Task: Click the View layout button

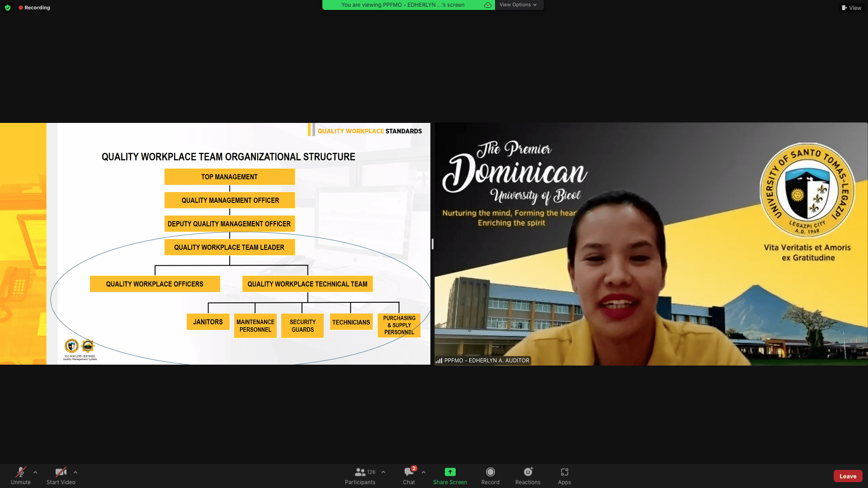Action: tap(852, 8)
